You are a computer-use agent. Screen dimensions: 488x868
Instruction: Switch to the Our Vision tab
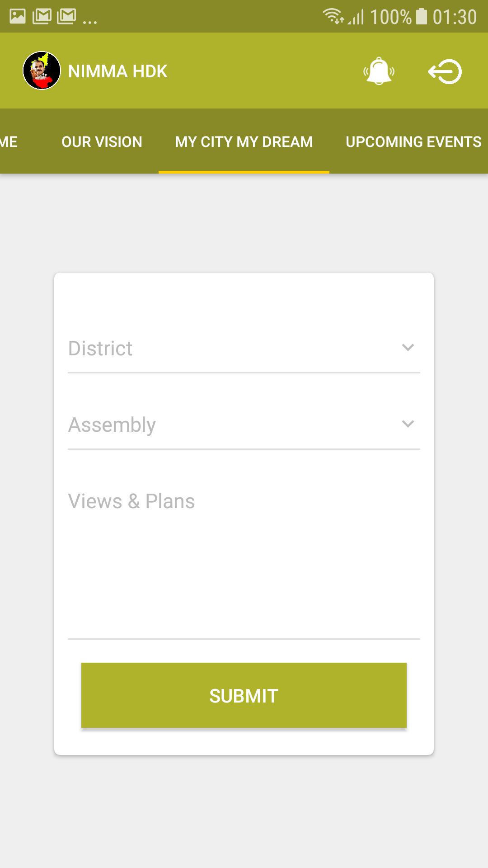pos(102,142)
